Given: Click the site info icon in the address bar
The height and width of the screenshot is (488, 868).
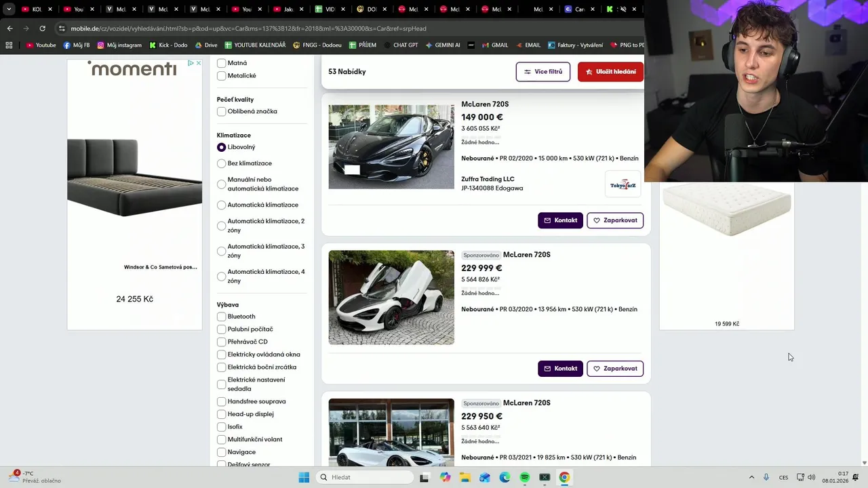Looking at the screenshot, I should coord(62,28).
